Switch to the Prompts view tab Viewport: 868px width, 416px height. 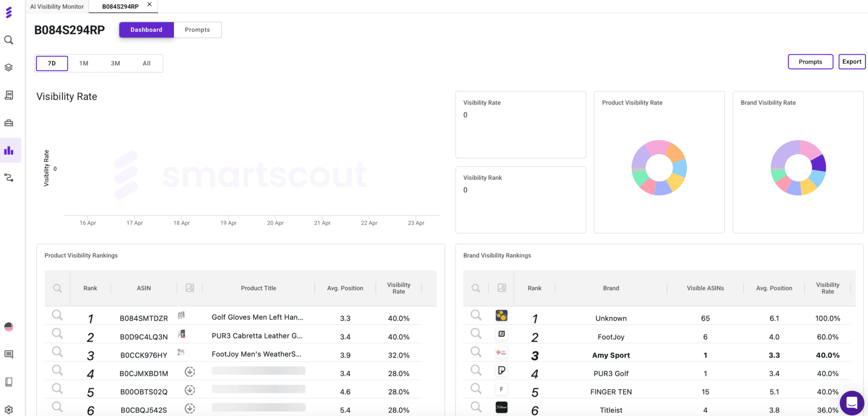[x=197, y=30]
